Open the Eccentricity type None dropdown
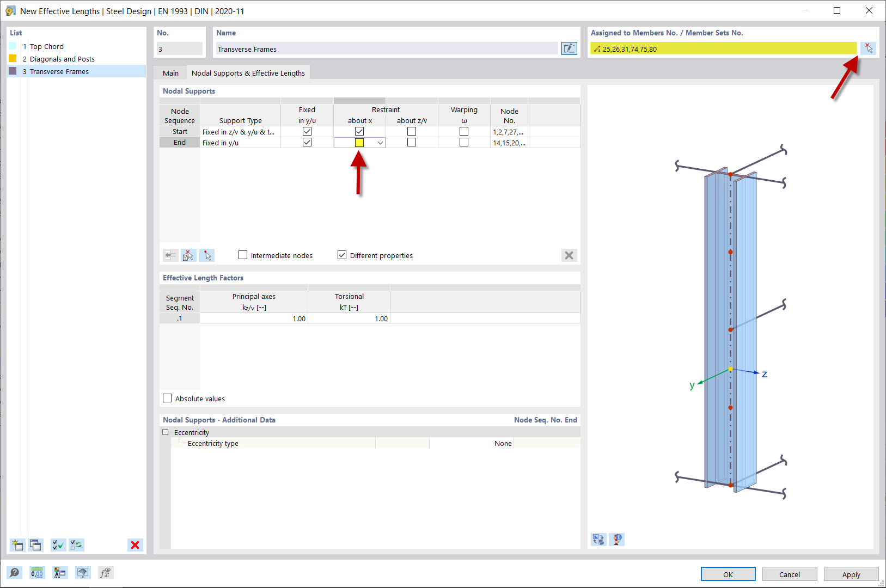Viewport: 886px width, 588px height. pyautogui.click(x=502, y=443)
